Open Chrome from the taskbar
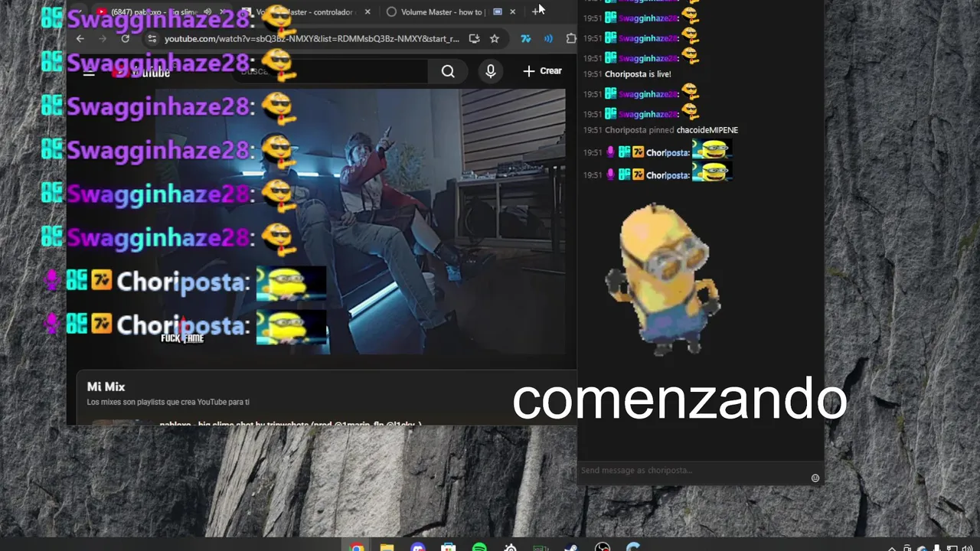The image size is (980, 551). pos(357,546)
